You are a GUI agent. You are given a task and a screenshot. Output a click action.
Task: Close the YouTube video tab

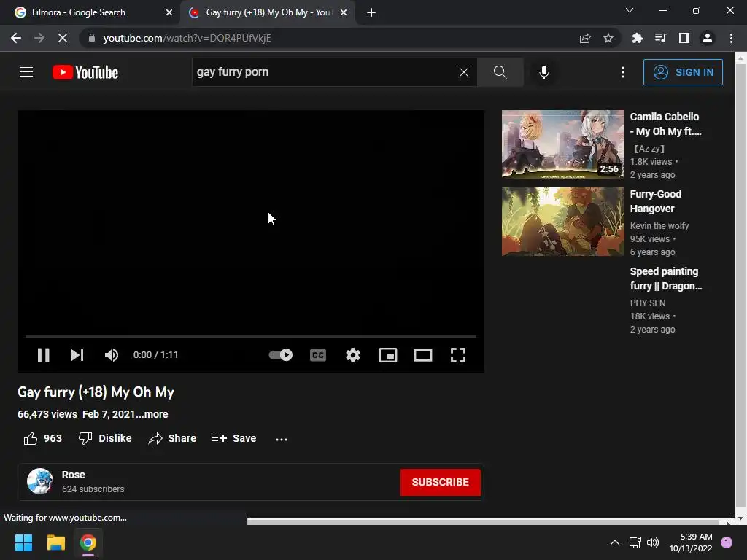pyautogui.click(x=344, y=13)
